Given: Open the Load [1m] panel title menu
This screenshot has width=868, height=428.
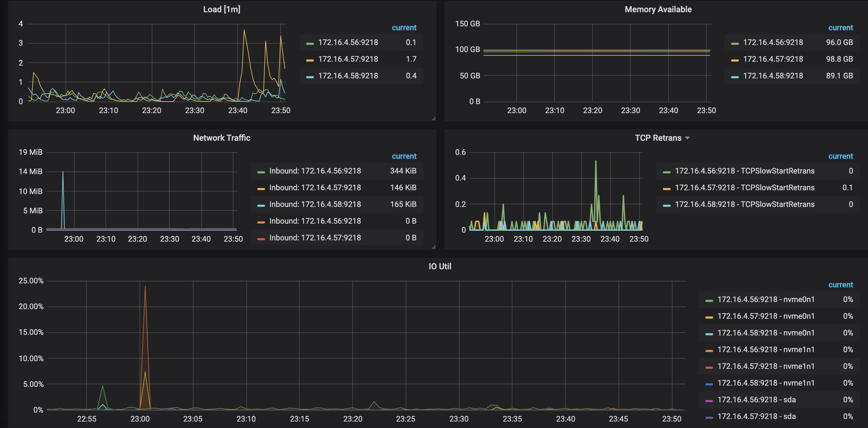Looking at the screenshot, I should [x=222, y=9].
